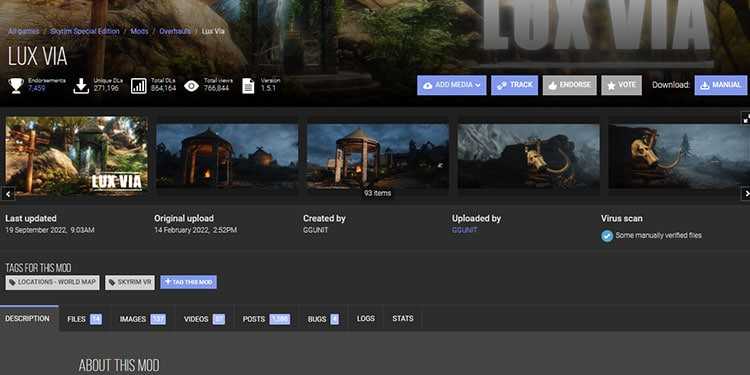Image resolution: width=750 pixels, height=375 pixels.
Task: Show previous gallery images with left arrow
Action: pos(8,194)
